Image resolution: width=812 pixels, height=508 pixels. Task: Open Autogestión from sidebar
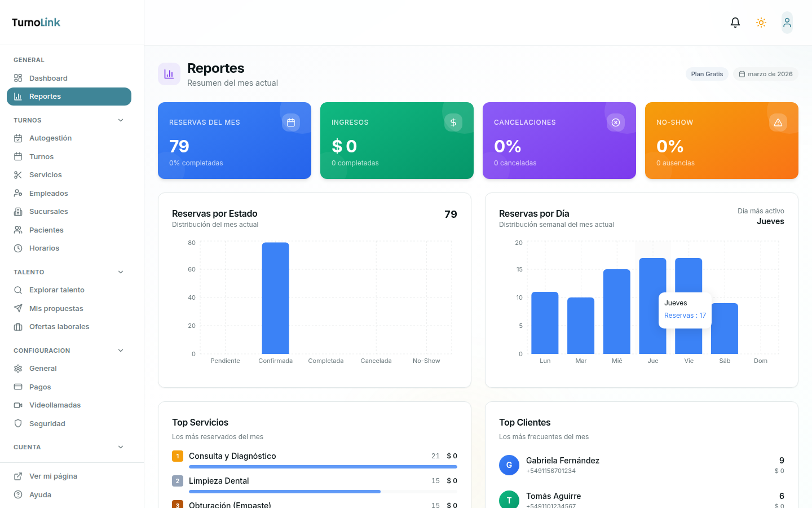[50, 138]
